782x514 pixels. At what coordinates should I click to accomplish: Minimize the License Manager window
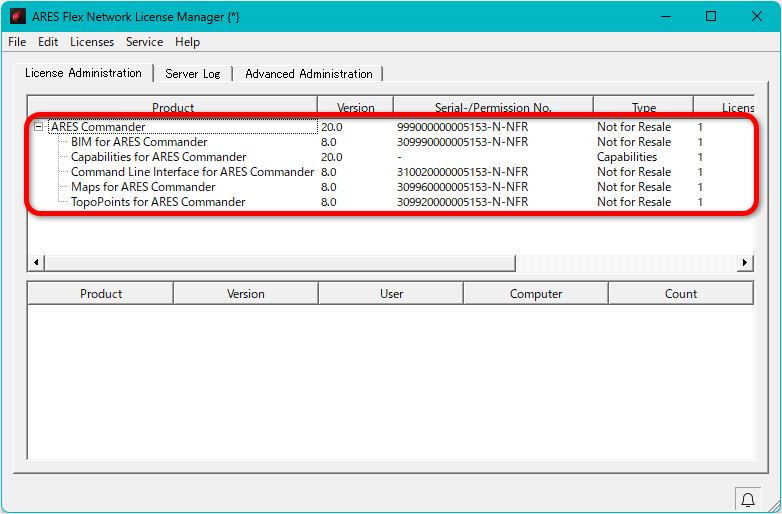pos(666,16)
